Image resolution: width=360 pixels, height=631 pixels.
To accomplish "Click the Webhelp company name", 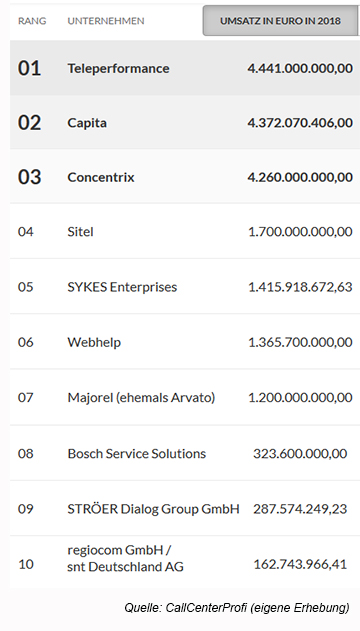I will (94, 342).
